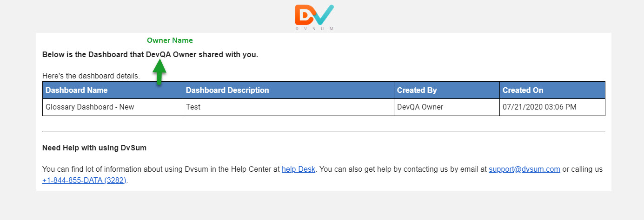Click the DVSUM text below the logo
Image resolution: width=644 pixels, height=220 pixels.
[314, 28]
